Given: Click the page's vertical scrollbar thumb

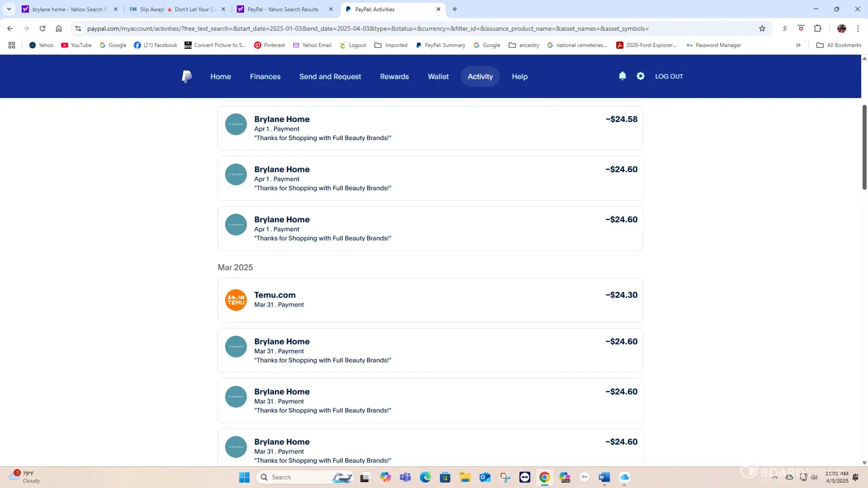Looking at the screenshot, I should pos(864,146).
